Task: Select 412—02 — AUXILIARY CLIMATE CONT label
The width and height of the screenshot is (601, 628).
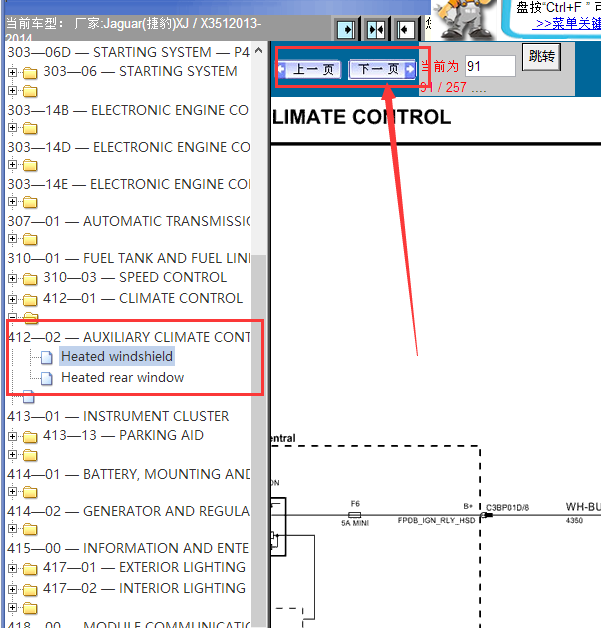Action: (x=129, y=337)
